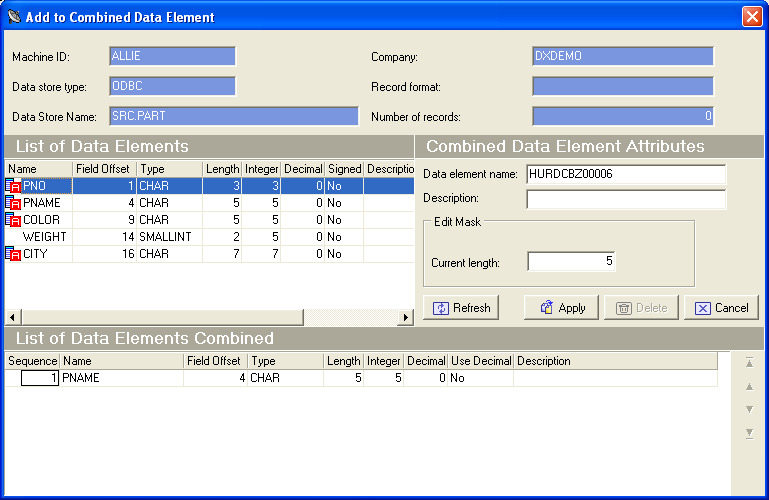
Task: Click the Description text field
Action: click(625, 198)
